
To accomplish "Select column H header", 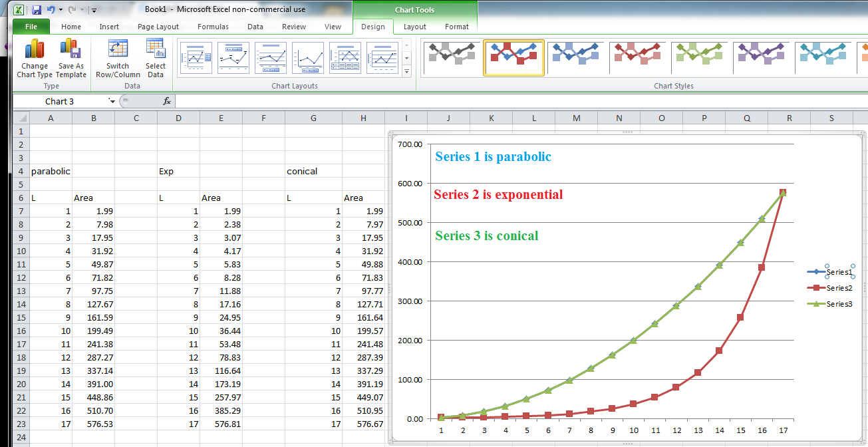I will pyautogui.click(x=363, y=118).
